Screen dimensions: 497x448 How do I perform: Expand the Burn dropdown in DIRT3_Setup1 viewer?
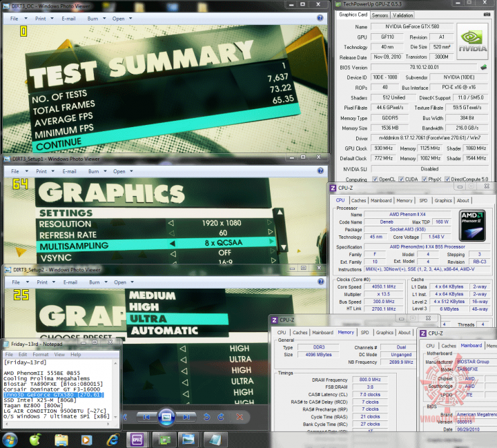(105, 171)
